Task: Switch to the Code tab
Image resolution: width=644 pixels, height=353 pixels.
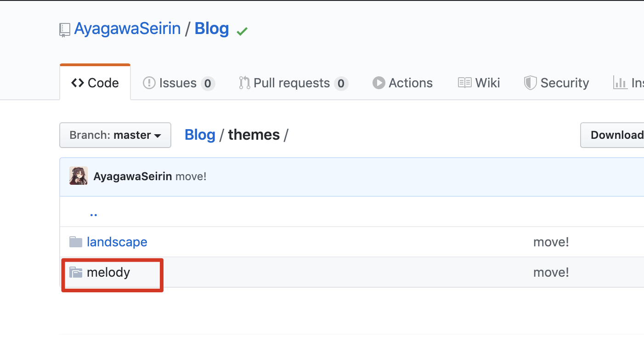Action: [x=95, y=83]
